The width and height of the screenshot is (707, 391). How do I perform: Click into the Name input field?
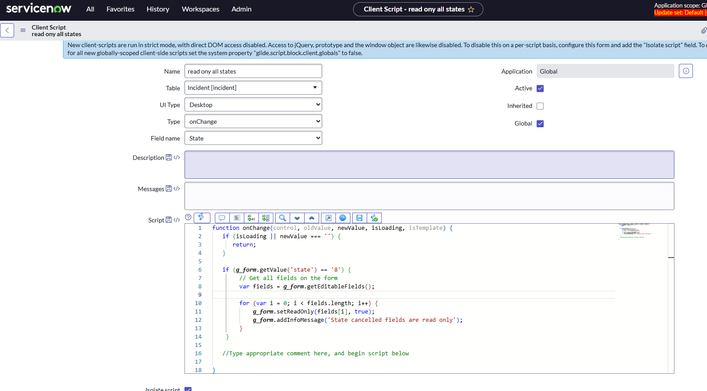tap(253, 71)
